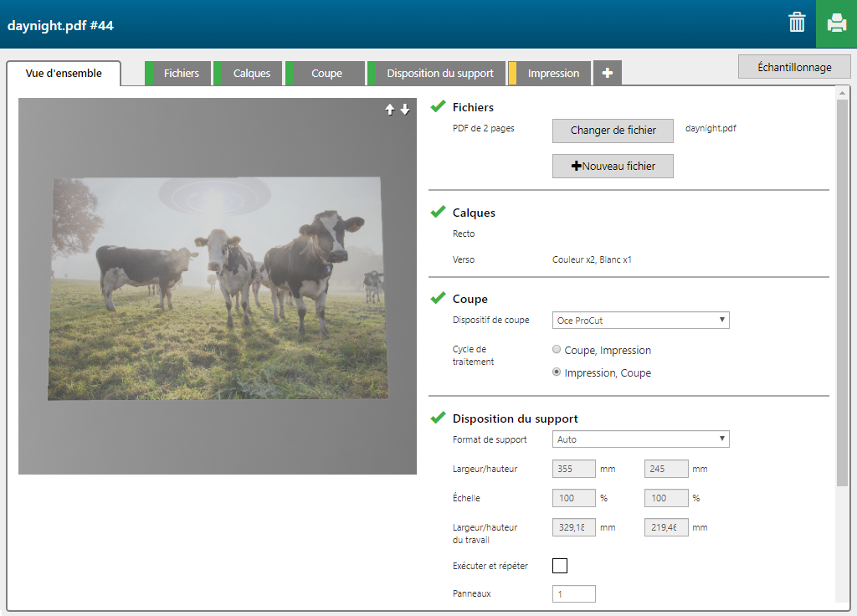Click the 'Couleur x2, Blanc x1' text
The width and height of the screenshot is (857, 616).
(x=592, y=259)
